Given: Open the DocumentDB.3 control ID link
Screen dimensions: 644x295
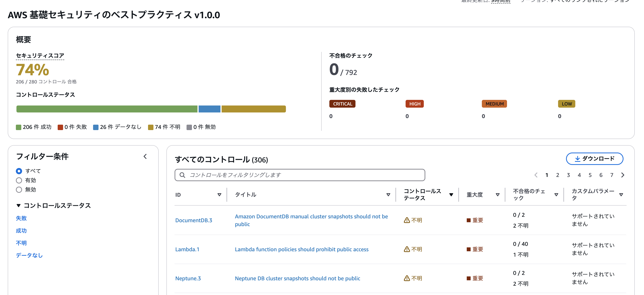Looking at the screenshot, I should coord(194,220).
